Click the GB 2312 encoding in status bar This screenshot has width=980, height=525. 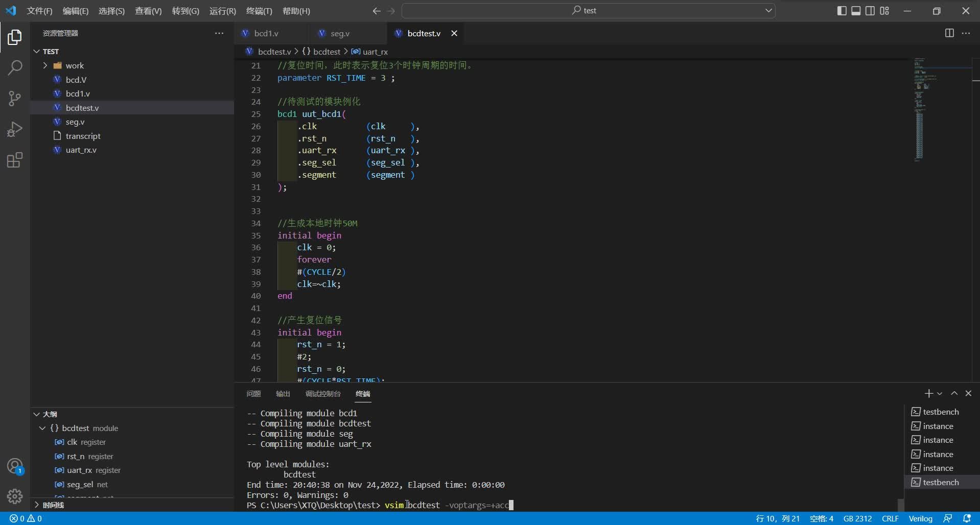[x=857, y=518]
